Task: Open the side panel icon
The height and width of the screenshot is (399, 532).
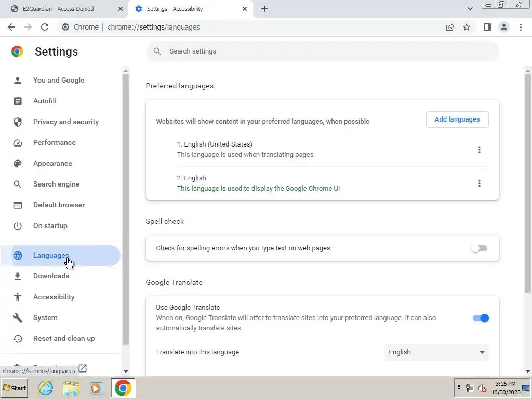Action: 487,27
